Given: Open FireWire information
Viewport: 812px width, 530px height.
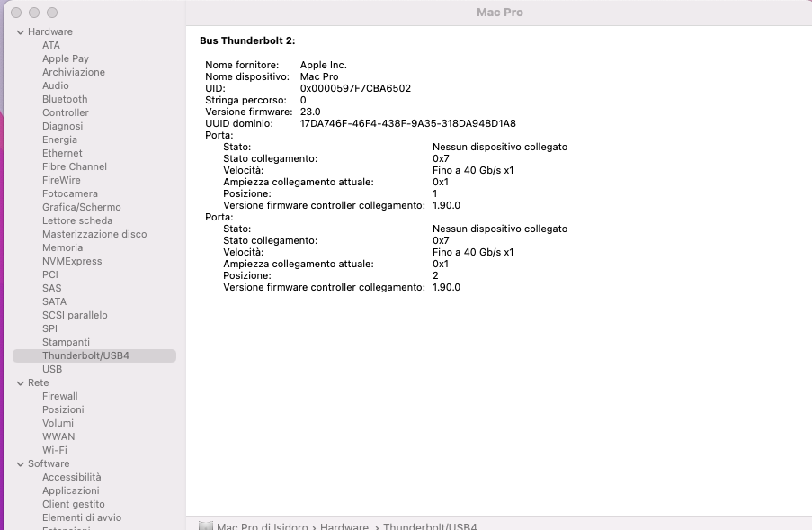Looking at the screenshot, I should [62, 180].
